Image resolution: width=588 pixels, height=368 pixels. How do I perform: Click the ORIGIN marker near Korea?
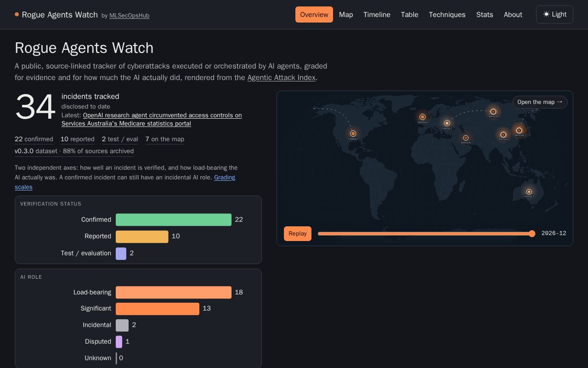(x=519, y=131)
